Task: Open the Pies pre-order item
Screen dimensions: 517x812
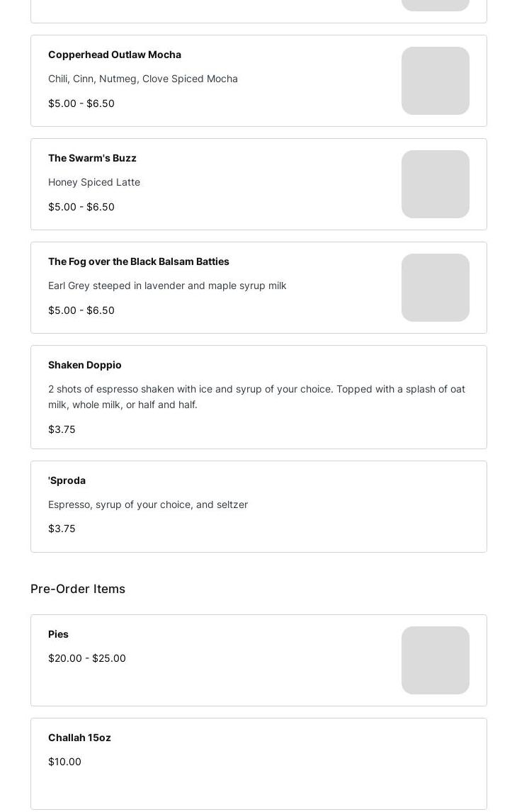Action: 58,634
